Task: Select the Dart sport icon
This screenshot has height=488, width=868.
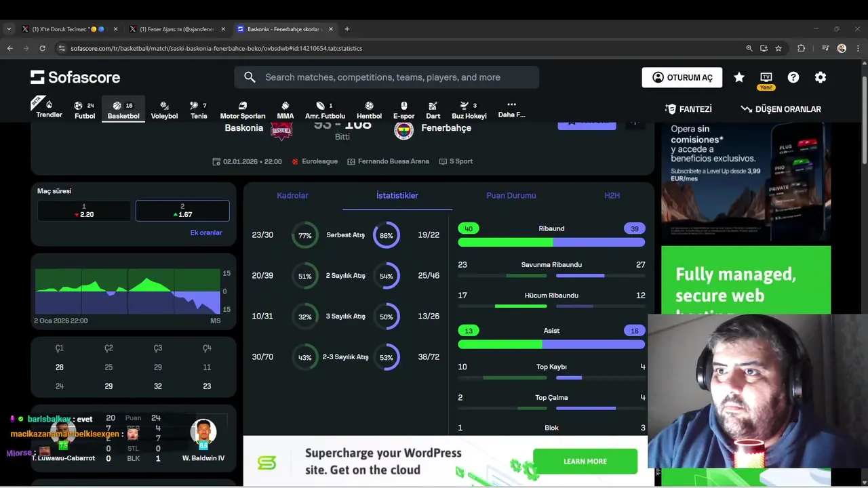Action: click(x=433, y=110)
